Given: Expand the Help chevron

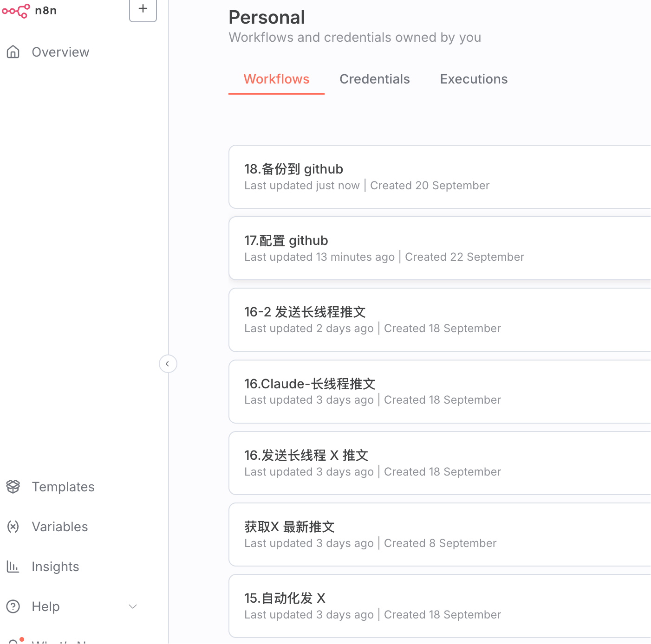Looking at the screenshot, I should coord(133,606).
